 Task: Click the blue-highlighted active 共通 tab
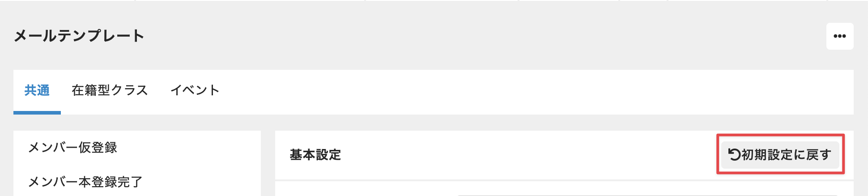[37, 91]
